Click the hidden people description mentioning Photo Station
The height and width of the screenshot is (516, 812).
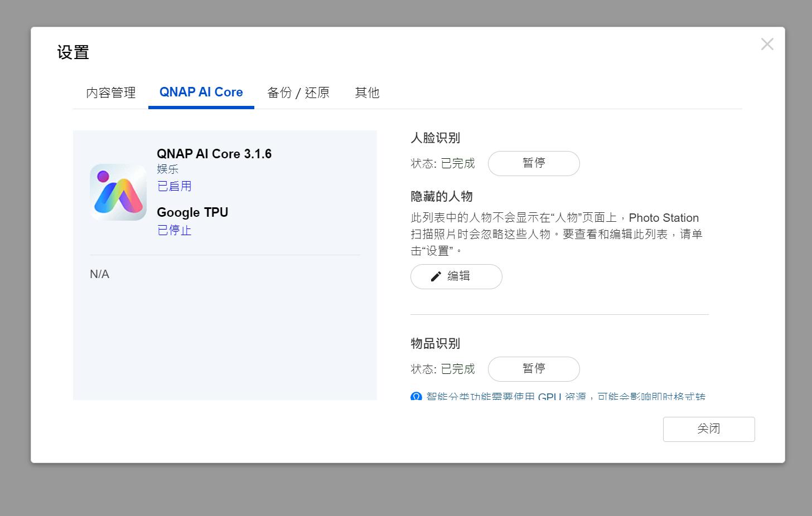point(557,234)
